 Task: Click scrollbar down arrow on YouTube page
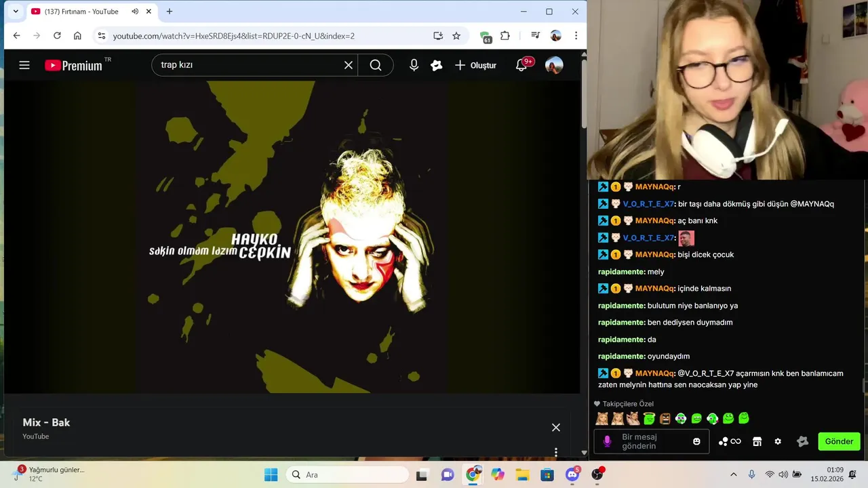point(584,453)
